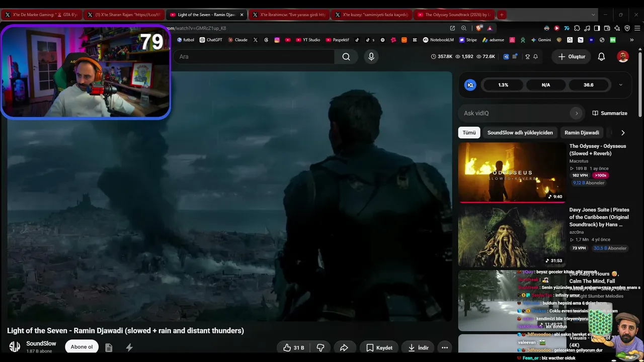Image resolution: width=644 pixels, height=362 pixels.
Task: Click the lightning bolt icon beside Abone ol
Action: coord(129,347)
